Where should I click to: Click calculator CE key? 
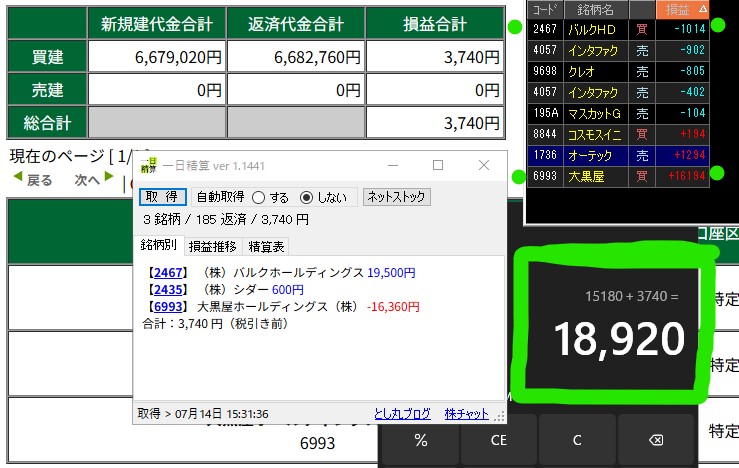(x=499, y=440)
